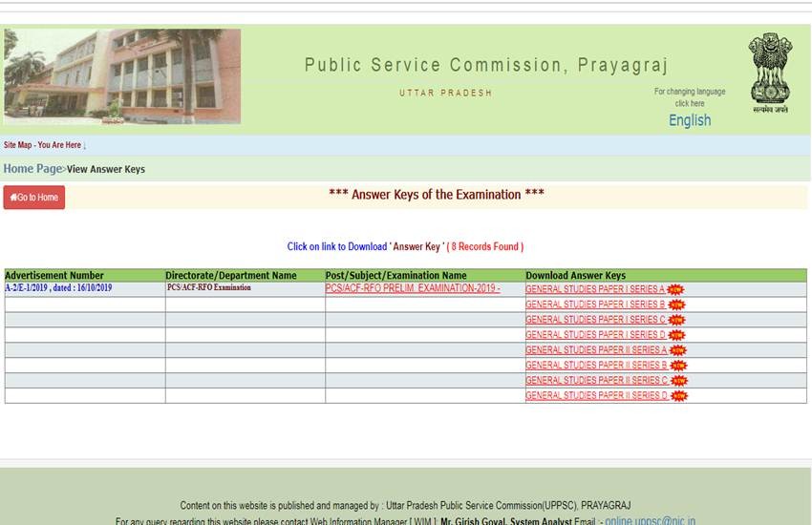Click the Home Page breadcrumb
The width and height of the screenshot is (812, 525).
(32, 169)
